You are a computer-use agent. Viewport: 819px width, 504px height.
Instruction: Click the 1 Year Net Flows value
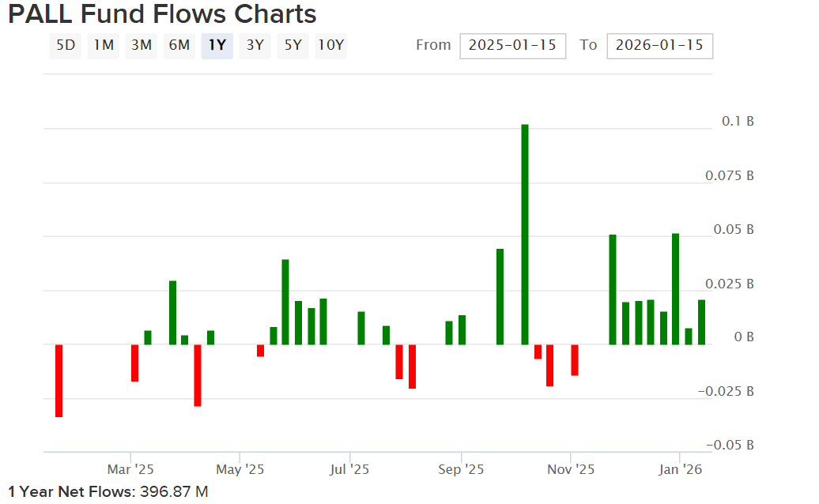174,492
